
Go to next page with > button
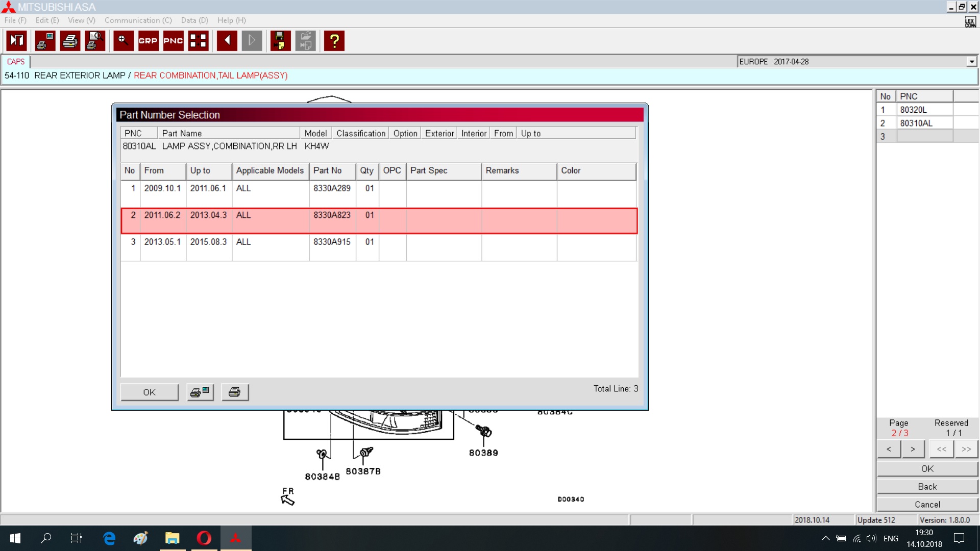pyautogui.click(x=913, y=449)
